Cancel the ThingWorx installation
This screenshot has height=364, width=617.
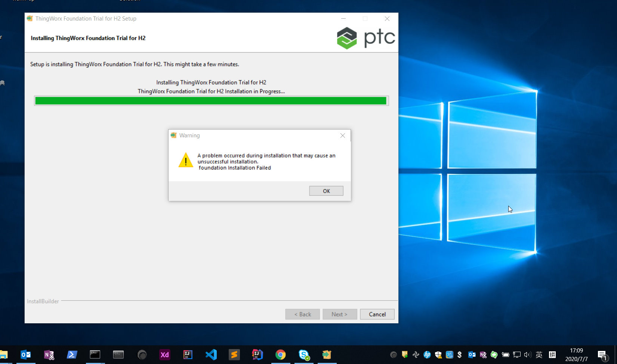point(377,314)
